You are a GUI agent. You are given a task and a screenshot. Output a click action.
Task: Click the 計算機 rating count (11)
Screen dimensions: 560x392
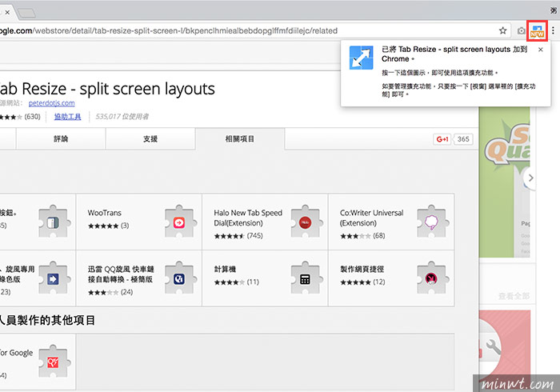pyautogui.click(x=253, y=282)
